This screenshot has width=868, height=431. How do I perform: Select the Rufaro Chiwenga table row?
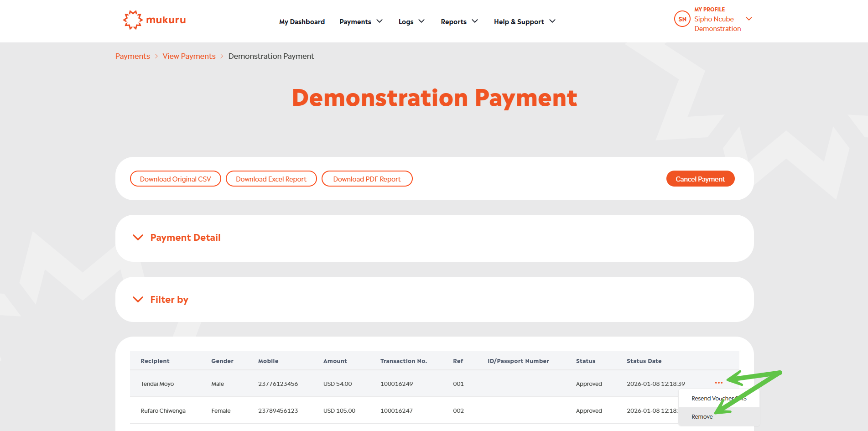[x=163, y=410]
